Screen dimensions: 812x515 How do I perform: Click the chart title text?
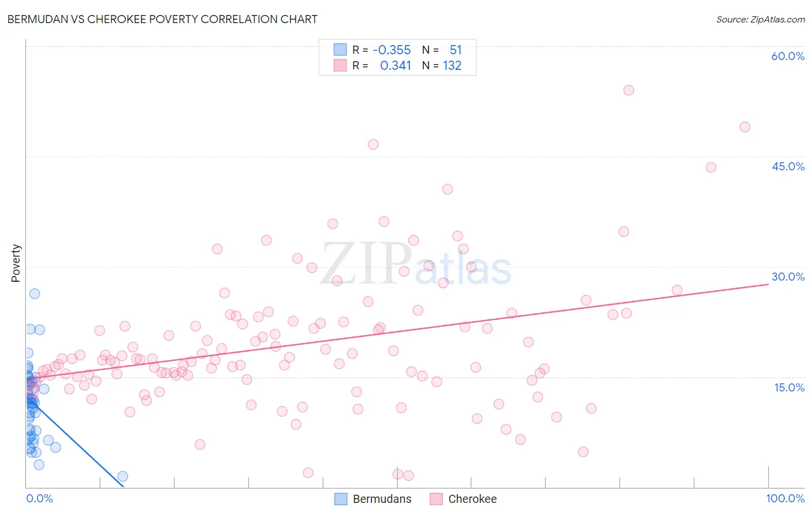pyautogui.click(x=162, y=19)
